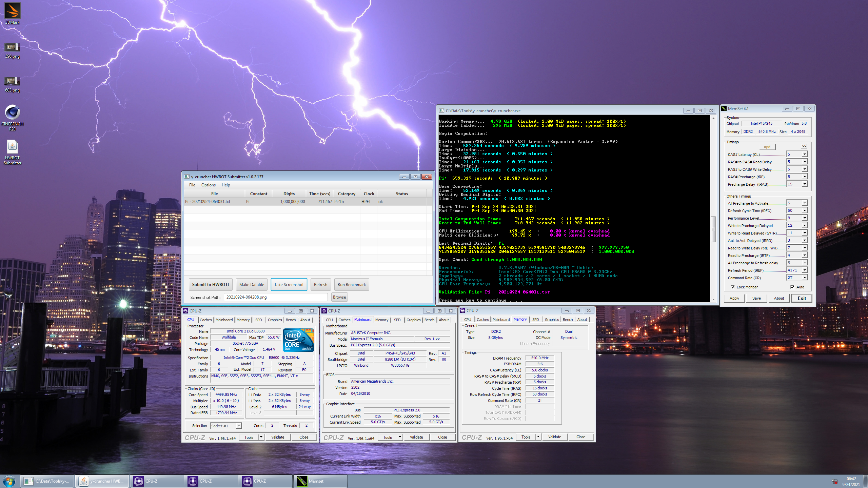This screenshot has width=868, height=488.
Task: Click Apply in MemSet
Action: 734,298
